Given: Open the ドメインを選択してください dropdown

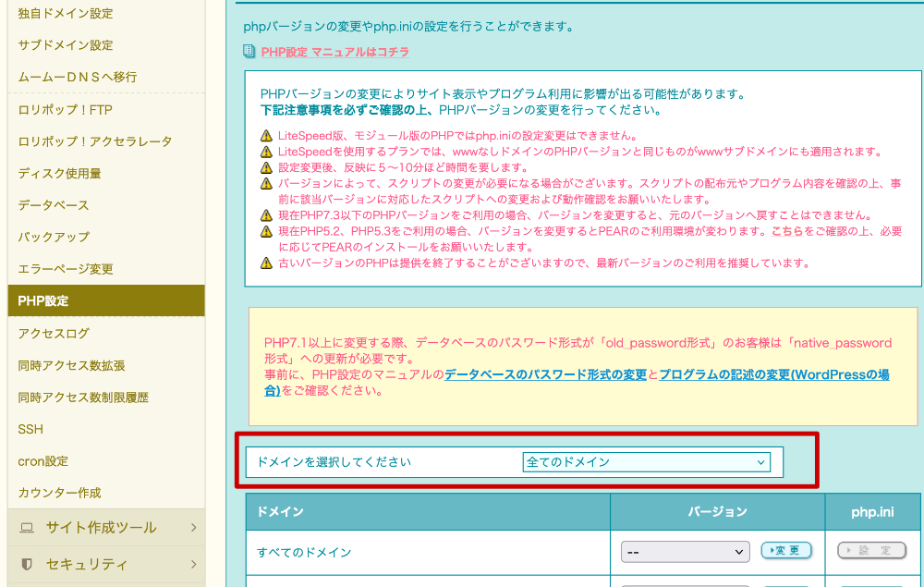Looking at the screenshot, I should 646,462.
